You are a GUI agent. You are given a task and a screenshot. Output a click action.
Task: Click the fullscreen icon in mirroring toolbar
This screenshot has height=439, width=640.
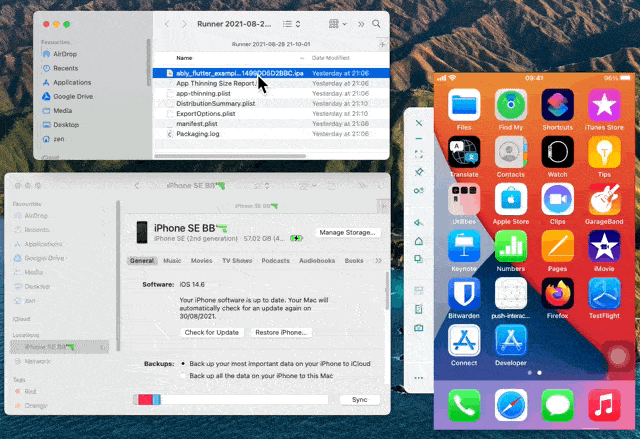point(419,154)
